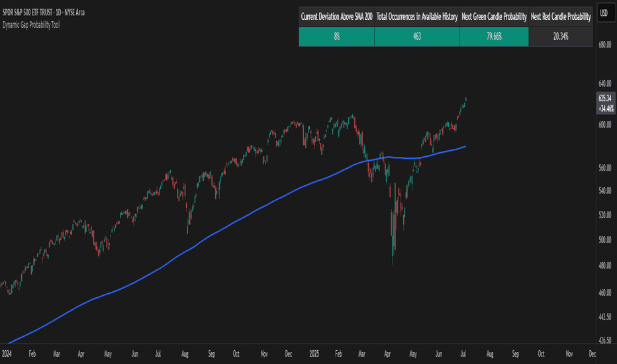Click the 20.34% red probability cell
The height and width of the screenshot is (364, 617).
(560, 37)
